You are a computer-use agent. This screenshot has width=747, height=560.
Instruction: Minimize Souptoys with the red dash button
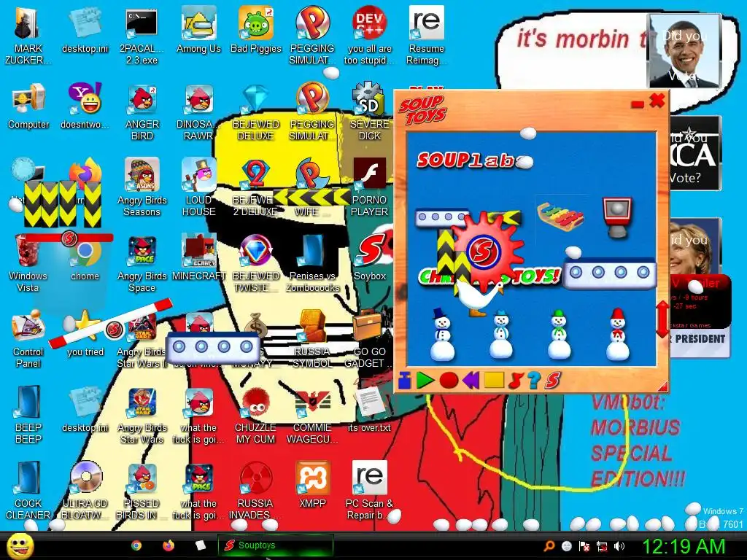pyautogui.click(x=638, y=104)
